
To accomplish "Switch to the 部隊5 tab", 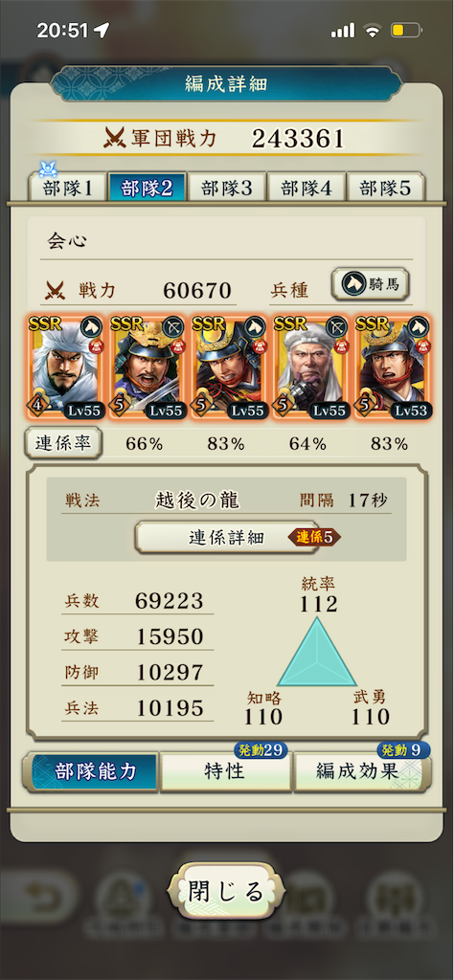I will (x=385, y=189).
